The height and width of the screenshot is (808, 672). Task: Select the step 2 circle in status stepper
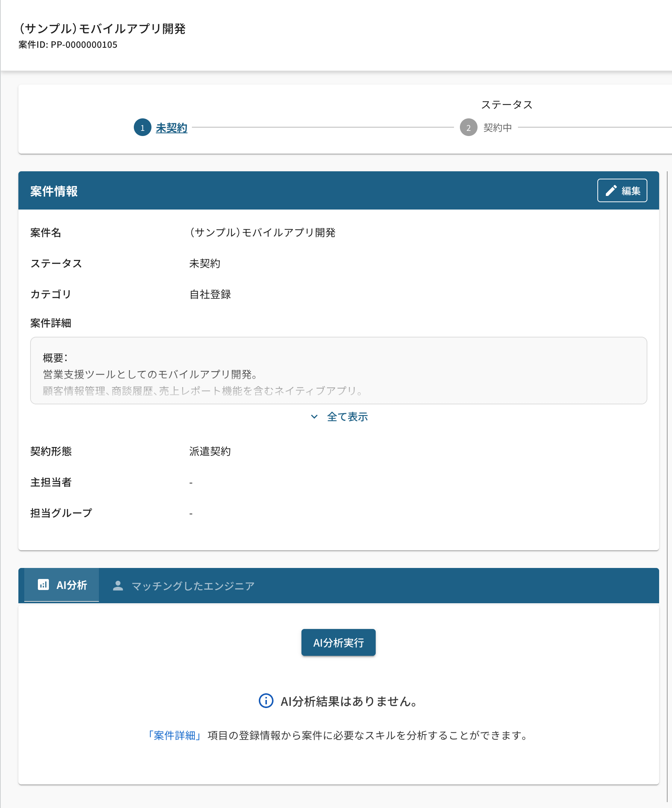[468, 127]
